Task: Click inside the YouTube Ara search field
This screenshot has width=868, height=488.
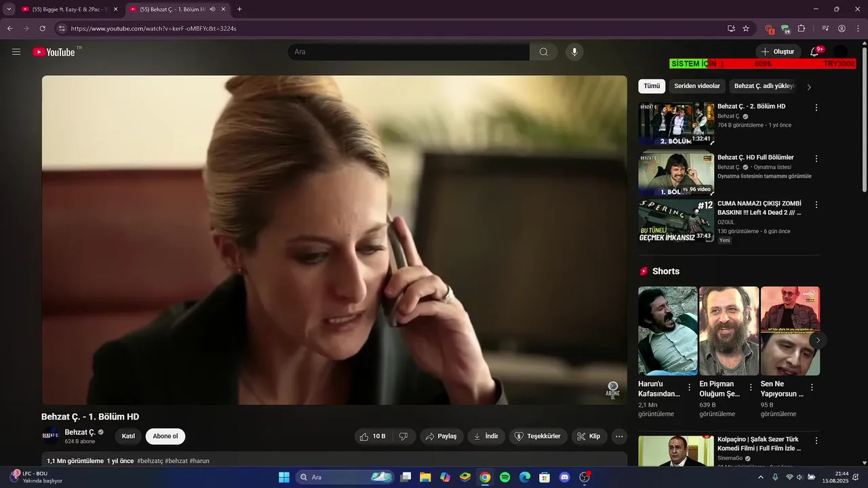Action: (x=409, y=52)
